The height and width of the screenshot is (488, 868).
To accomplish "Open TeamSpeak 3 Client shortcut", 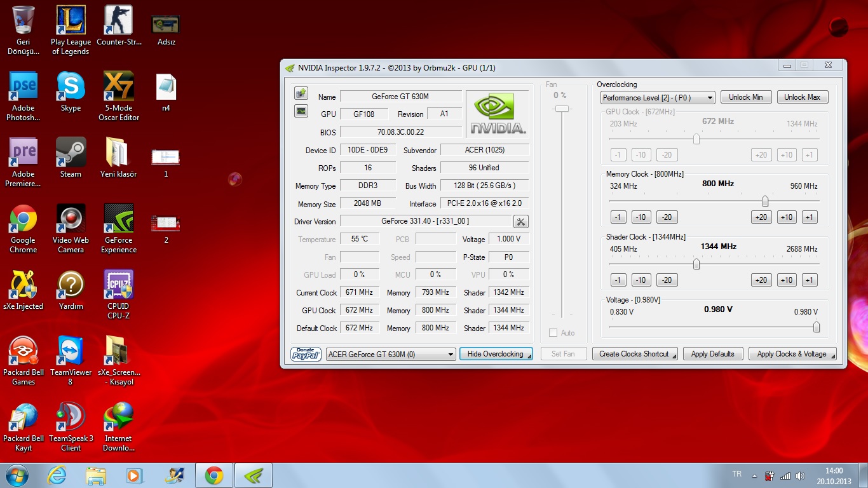I will (x=71, y=426).
